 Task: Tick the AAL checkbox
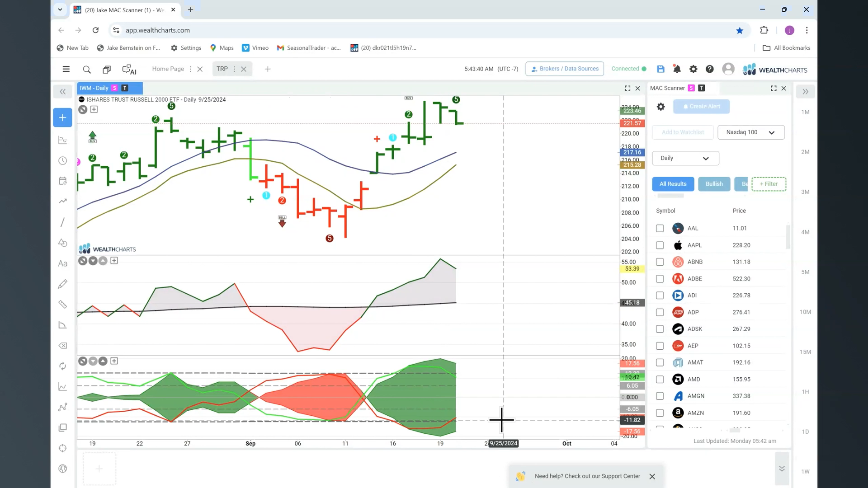point(660,229)
